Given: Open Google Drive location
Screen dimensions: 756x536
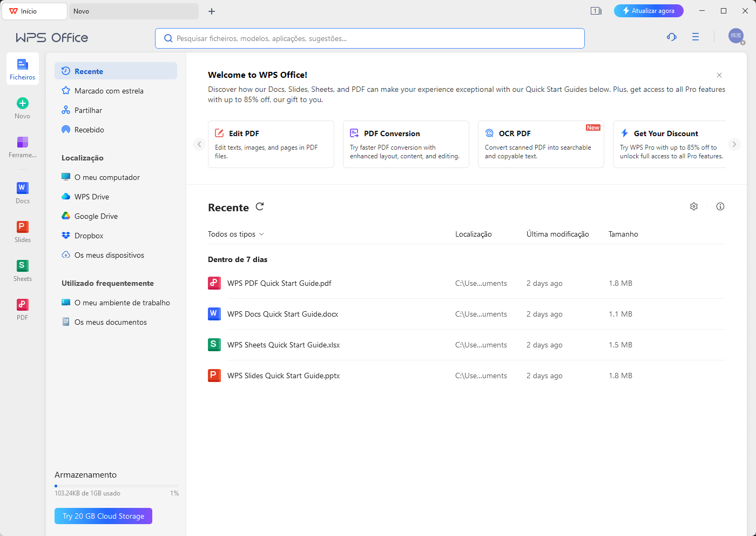Looking at the screenshot, I should pyautogui.click(x=116, y=216).
